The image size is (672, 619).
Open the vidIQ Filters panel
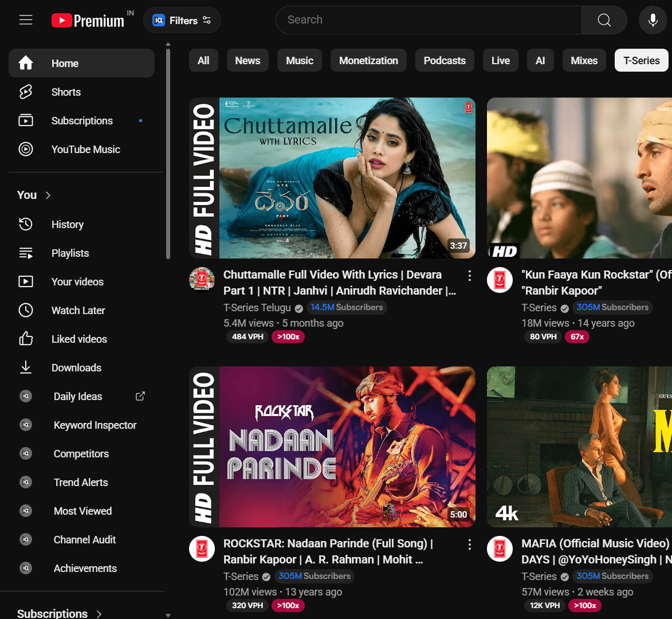(x=182, y=21)
